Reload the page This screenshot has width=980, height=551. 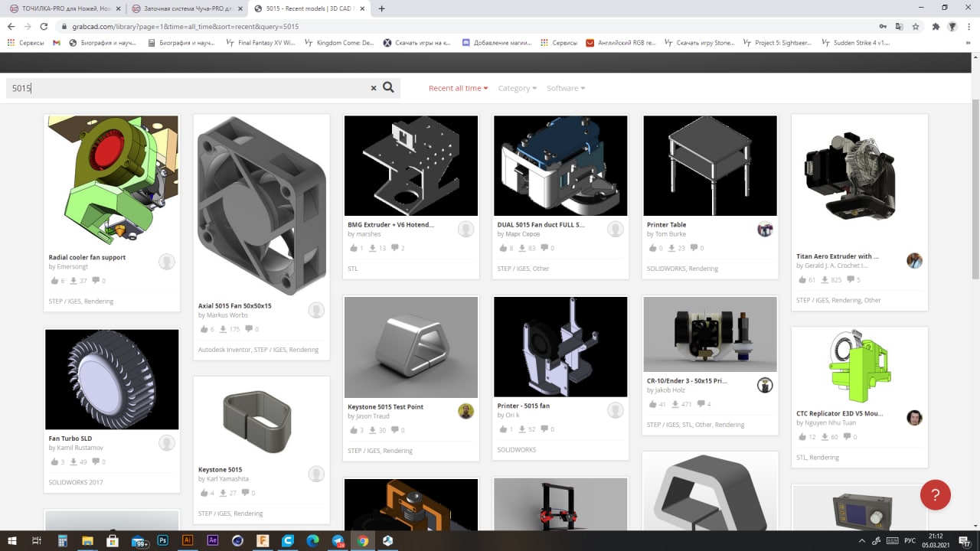(44, 26)
